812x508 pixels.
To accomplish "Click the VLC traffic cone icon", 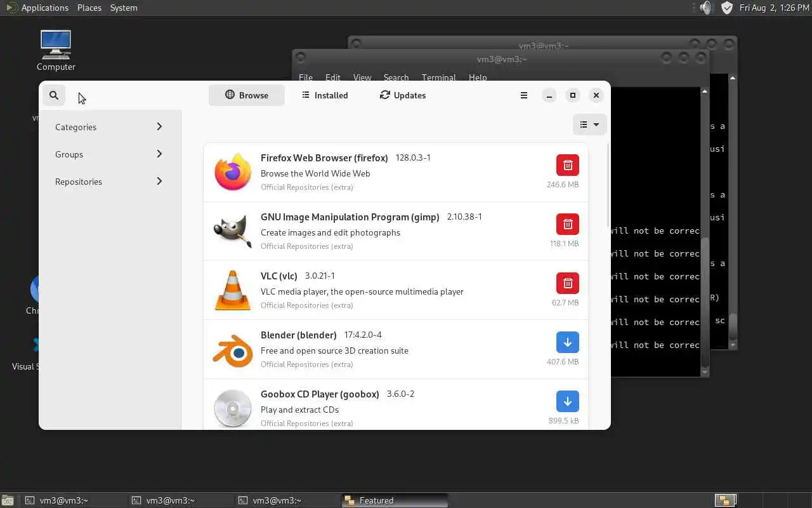I will point(233,290).
